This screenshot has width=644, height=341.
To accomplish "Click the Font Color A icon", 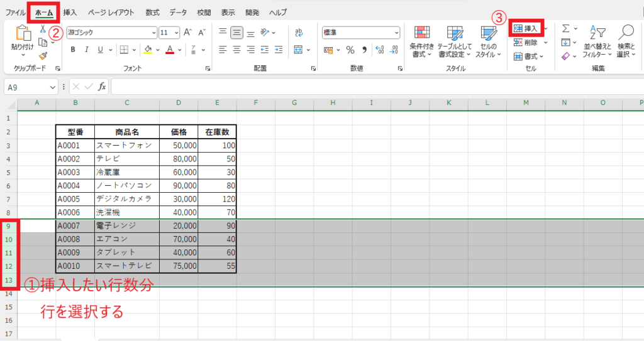I will tap(170, 50).
